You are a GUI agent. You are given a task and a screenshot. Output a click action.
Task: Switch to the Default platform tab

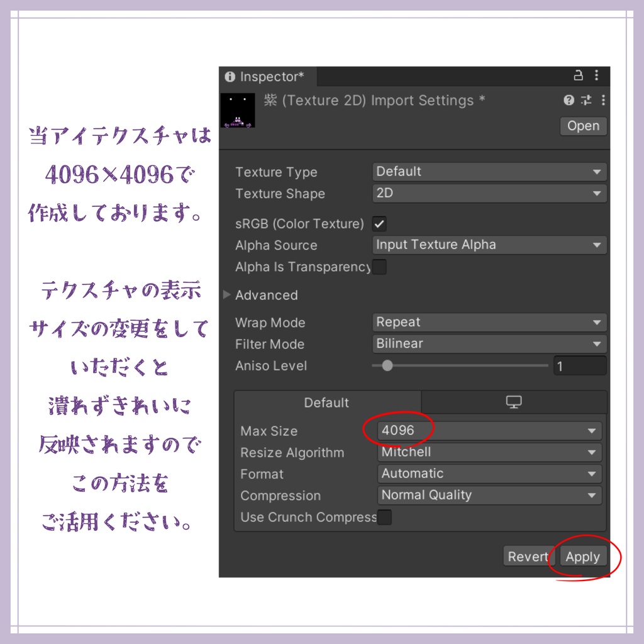pos(327,402)
